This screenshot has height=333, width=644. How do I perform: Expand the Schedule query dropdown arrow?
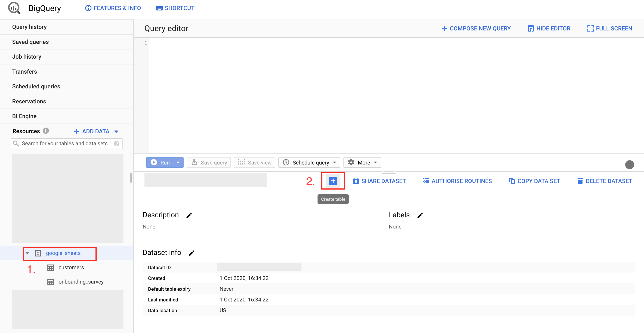[334, 162]
